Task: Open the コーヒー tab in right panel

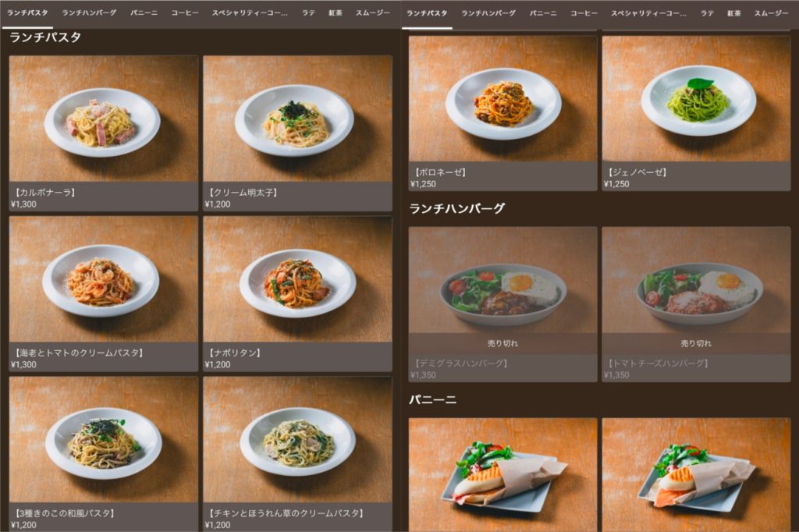Action: tap(584, 12)
